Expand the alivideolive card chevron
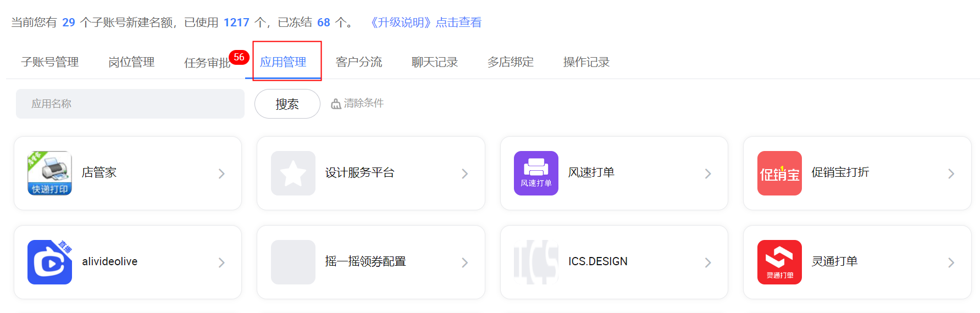980x313 pixels. coord(222,262)
